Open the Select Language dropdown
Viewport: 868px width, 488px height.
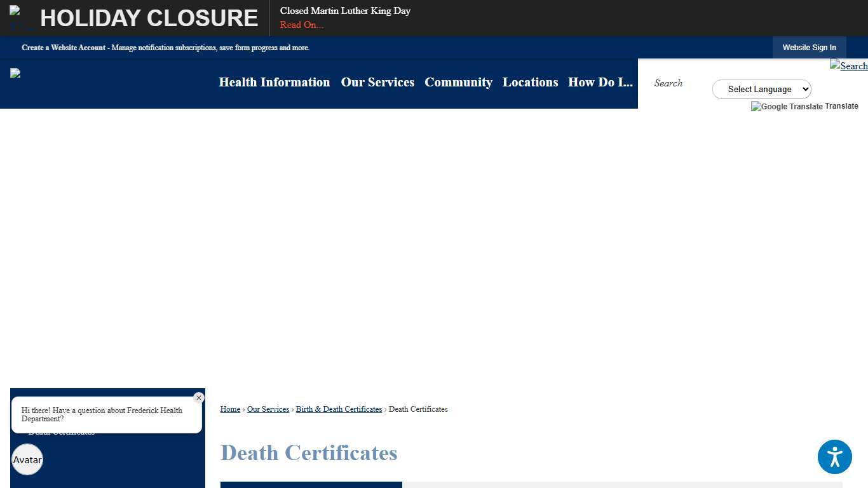[x=761, y=89]
